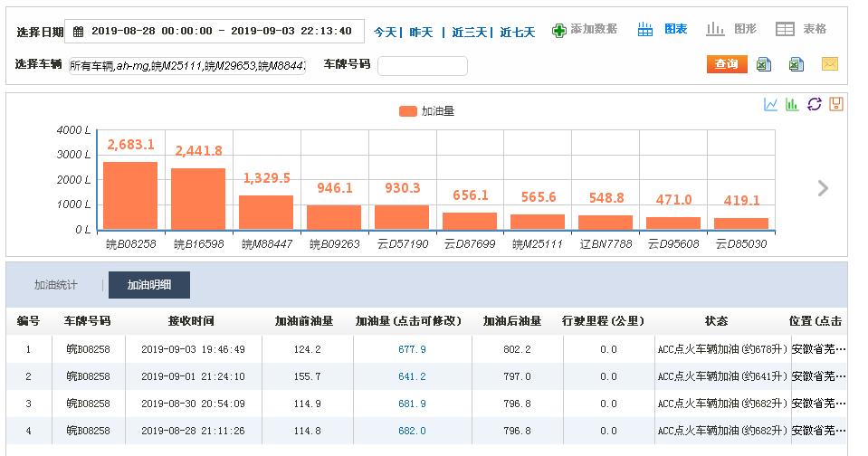Select the 近三天 date shortcut
This screenshot has width=868, height=456.
(x=469, y=32)
